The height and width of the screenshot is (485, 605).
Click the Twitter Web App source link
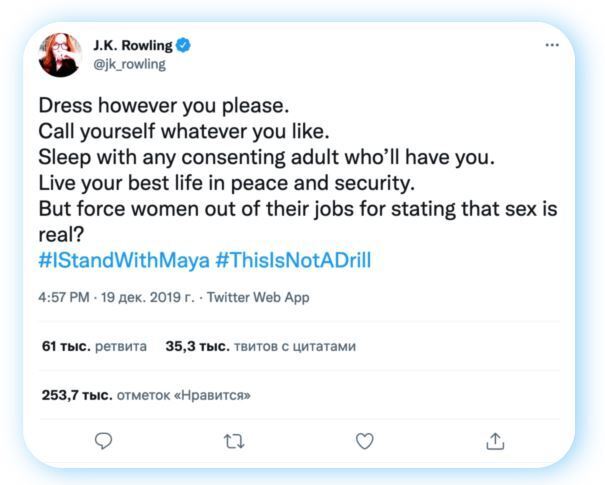tap(258, 297)
